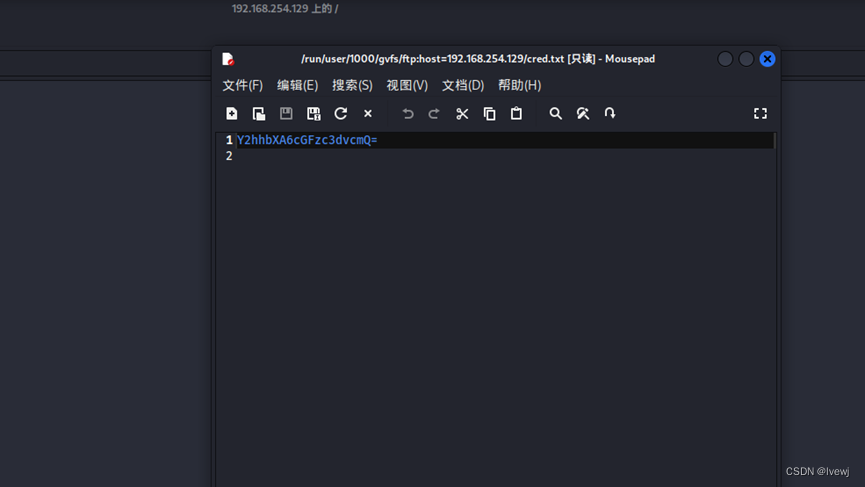The image size is (865, 487).
Task: Open the 帮助(H) menu
Action: [520, 85]
